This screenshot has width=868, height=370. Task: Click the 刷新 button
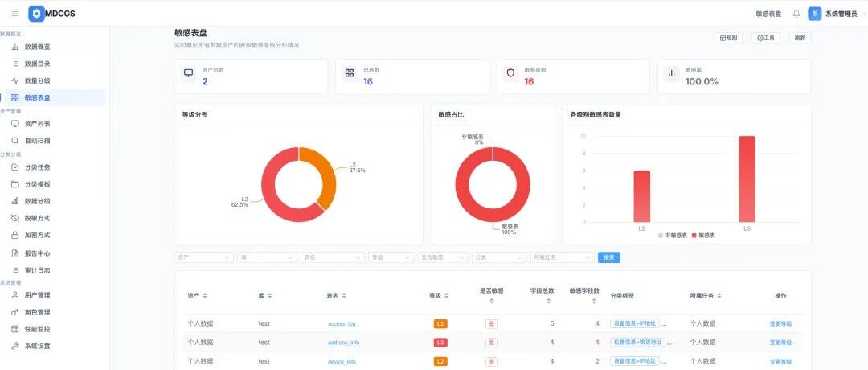pos(800,38)
